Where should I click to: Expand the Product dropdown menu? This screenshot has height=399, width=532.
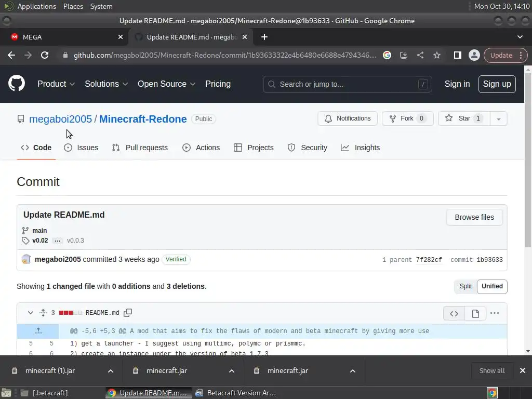click(x=56, y=84)
